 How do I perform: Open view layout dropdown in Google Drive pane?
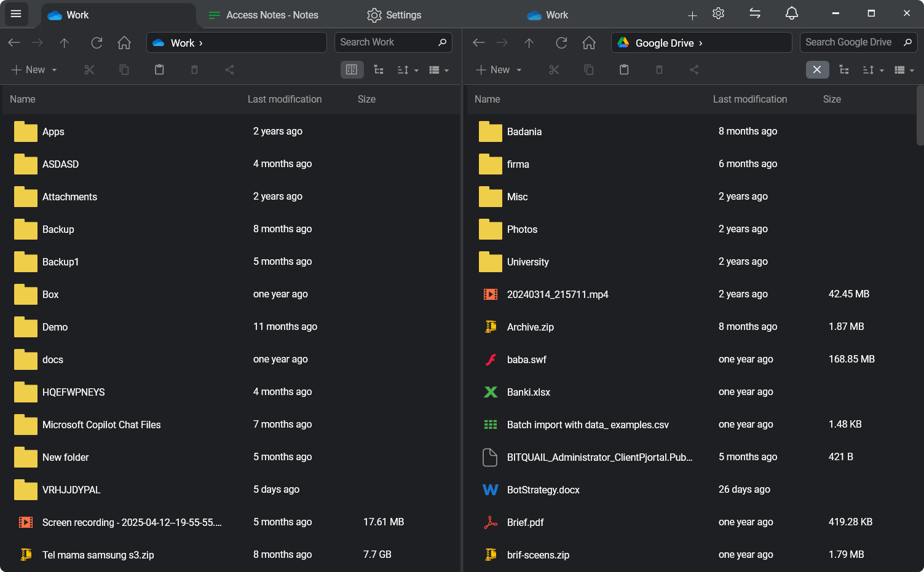click(904, 69)
